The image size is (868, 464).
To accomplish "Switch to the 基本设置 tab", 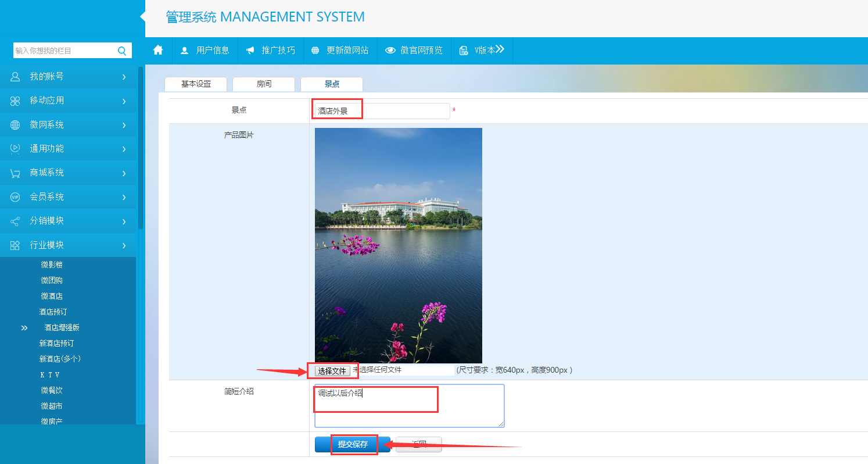I will point(196,84).
